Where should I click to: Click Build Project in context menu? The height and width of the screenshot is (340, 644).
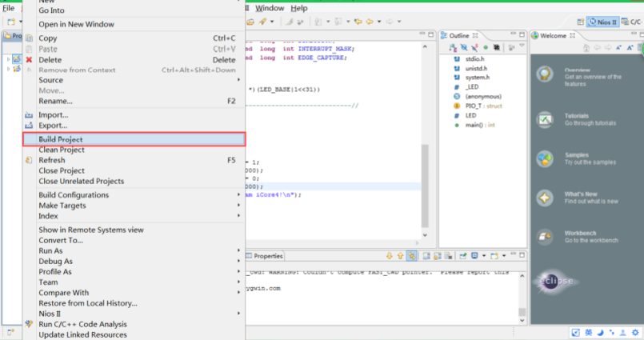tap(61, 139)
